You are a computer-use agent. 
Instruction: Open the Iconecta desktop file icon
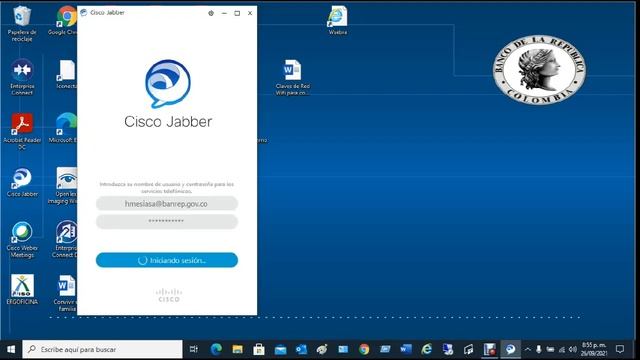[x=66, y=74]
